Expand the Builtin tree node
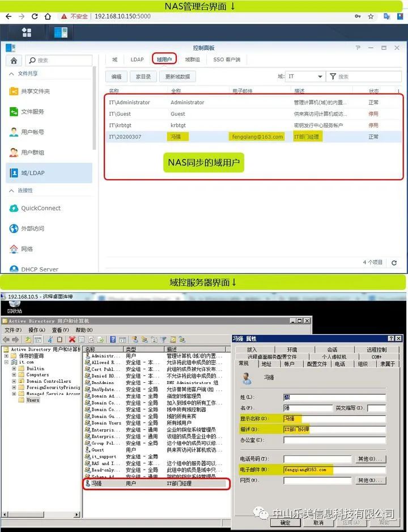 [x=14, y=369]
